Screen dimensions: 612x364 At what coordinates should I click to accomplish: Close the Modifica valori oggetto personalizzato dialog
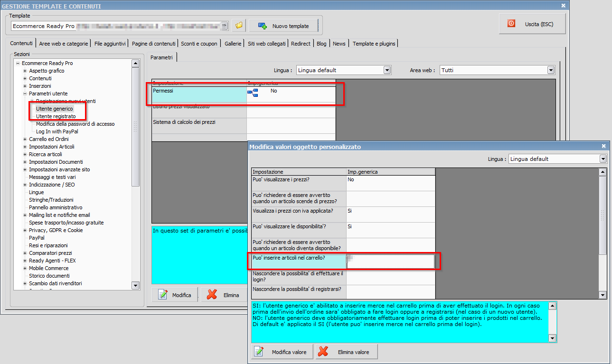(x=603, y=147)
